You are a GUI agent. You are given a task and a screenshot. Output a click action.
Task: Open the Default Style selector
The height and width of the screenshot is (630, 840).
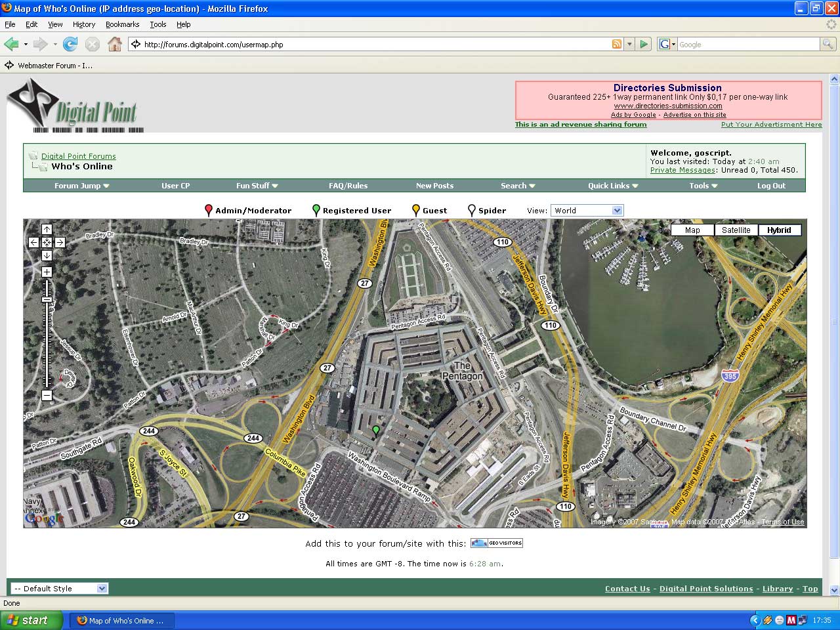click(x=59, y=589)
